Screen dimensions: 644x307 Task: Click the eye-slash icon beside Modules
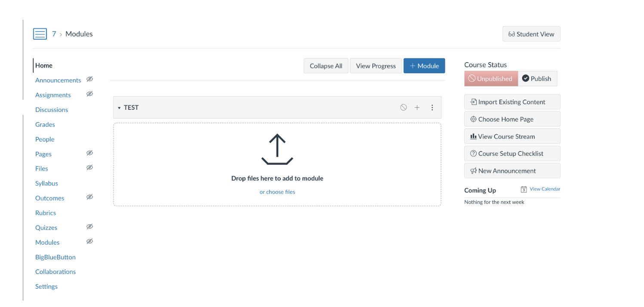coord(89,241)
